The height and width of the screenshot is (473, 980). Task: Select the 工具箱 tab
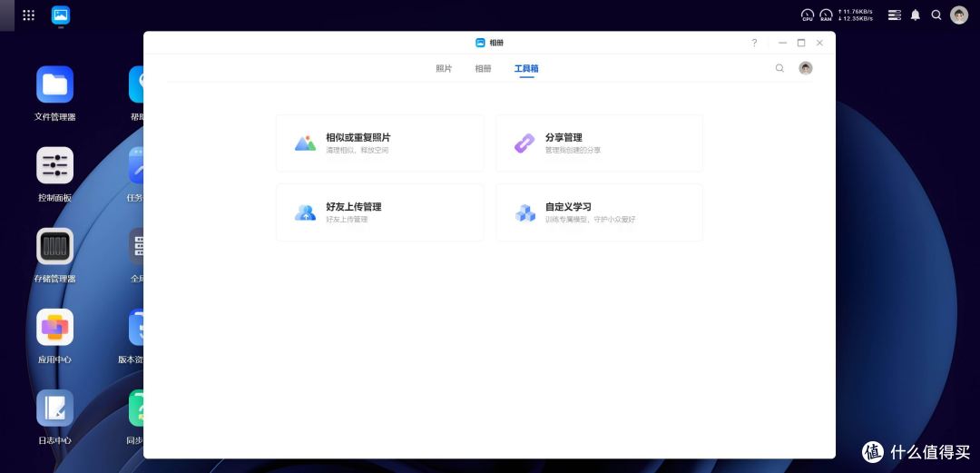[526, 69]
